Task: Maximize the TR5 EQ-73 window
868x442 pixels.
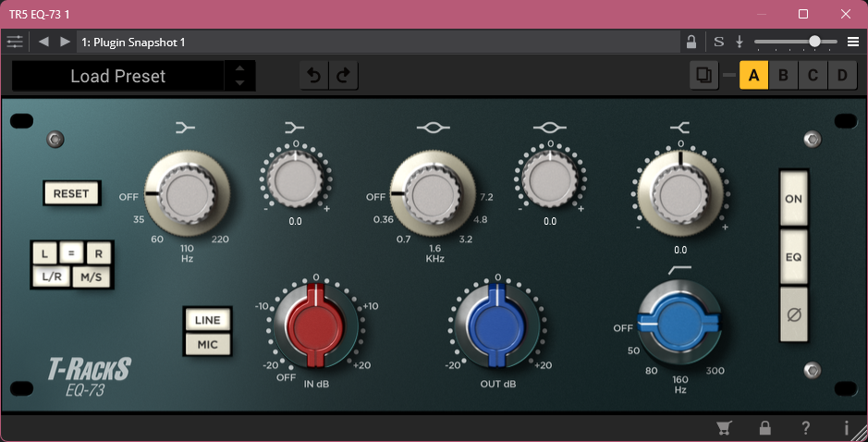Action: click(x=803, y=14)
